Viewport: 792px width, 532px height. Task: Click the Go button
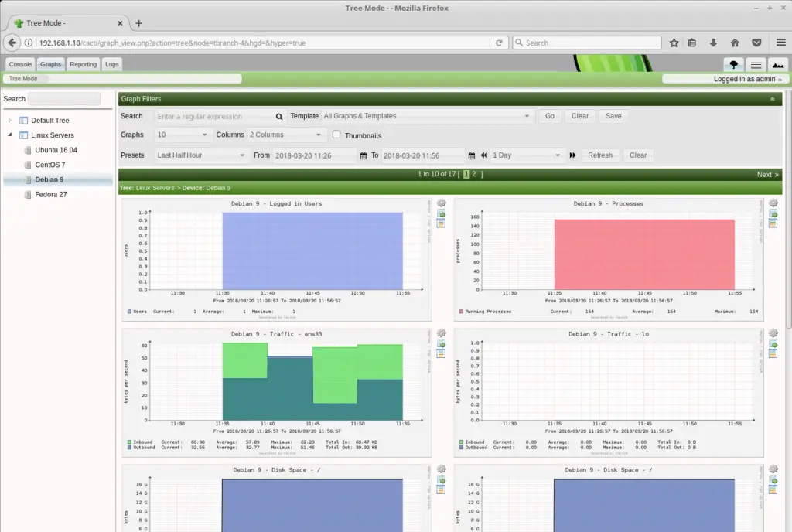coord(550,116)
